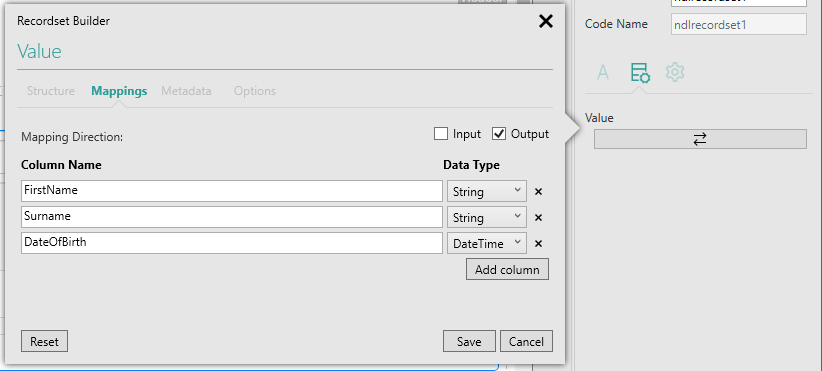The width and height of the screenshot is (822, 371).
Task: Click the Reset button
Action: (x=45, y=342)
